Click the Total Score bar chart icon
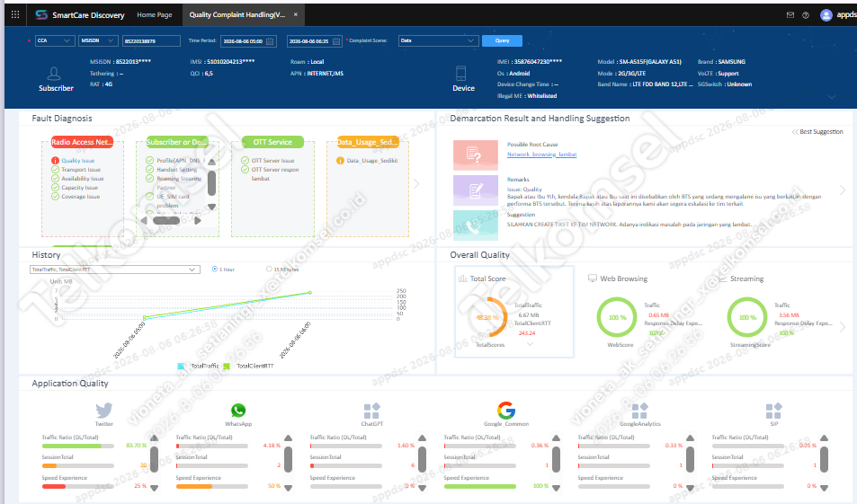 [x=462, y=279]
